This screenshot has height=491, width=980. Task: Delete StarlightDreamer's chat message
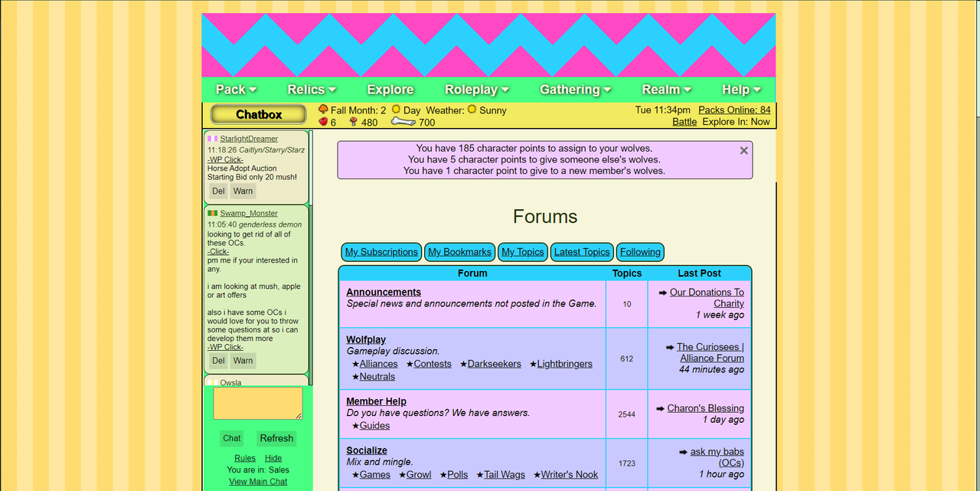coord(219,191)
